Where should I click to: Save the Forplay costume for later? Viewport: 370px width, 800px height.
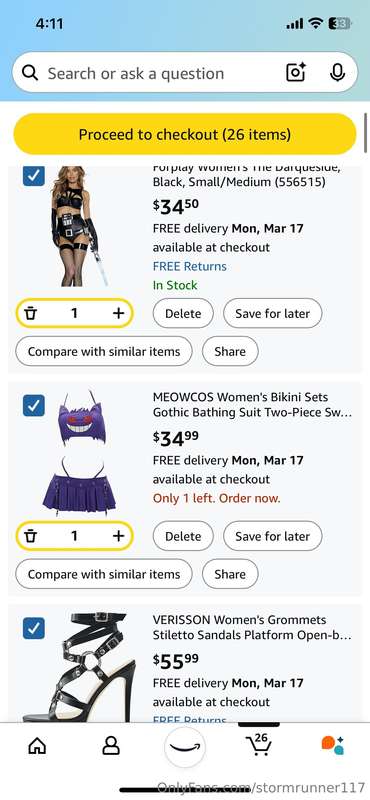273,313
